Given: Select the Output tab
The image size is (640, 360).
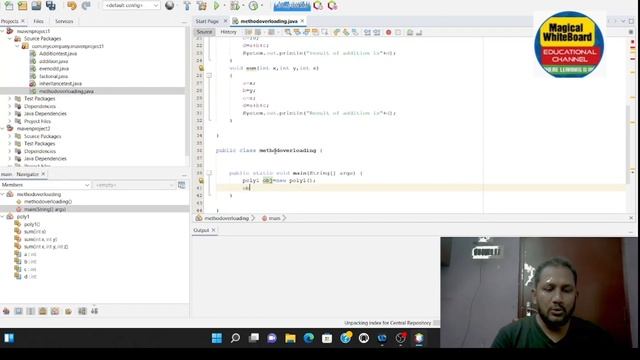Looking at the screenshot, I should click(x=201, y=231).
